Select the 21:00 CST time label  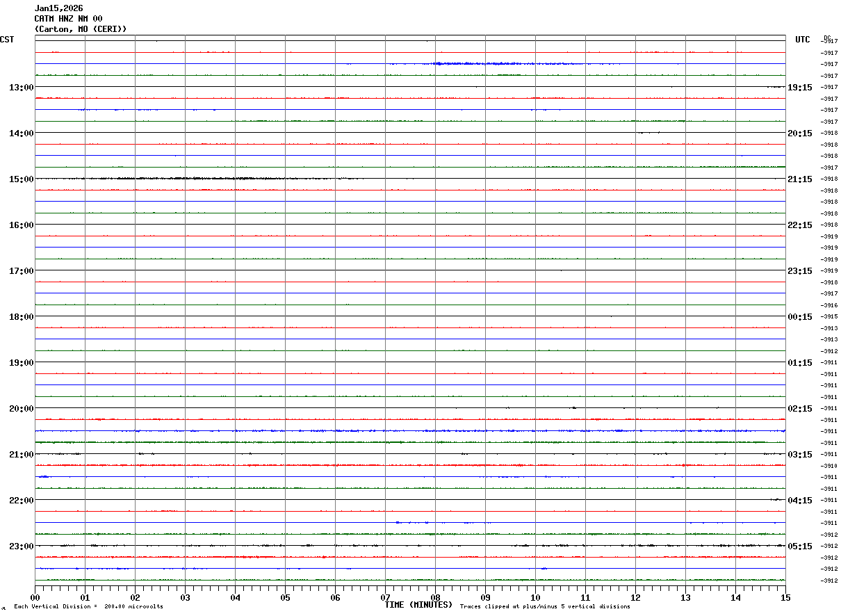[21, 455]
